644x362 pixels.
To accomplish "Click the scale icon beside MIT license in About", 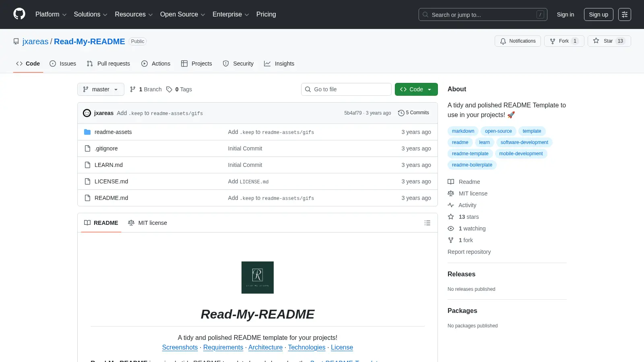I will point(451,193).
